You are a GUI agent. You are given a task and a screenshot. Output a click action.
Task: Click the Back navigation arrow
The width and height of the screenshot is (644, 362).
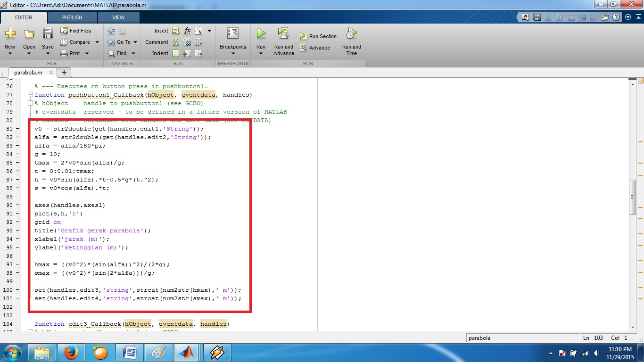[111, 31]
